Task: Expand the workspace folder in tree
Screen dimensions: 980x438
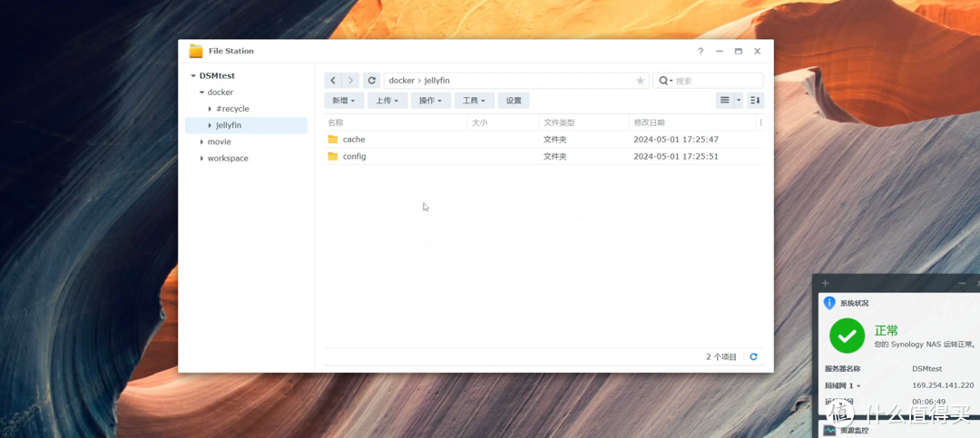Action: coord(201,159)
